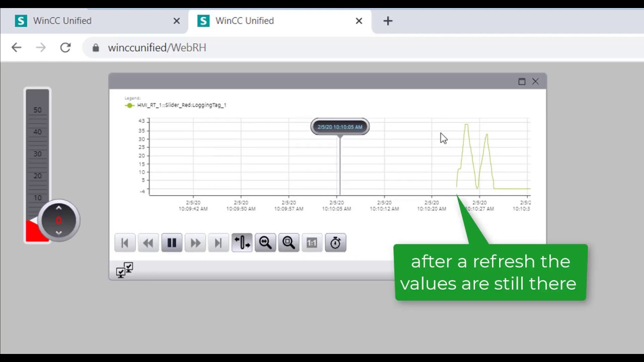This screenshot has width=644, height=362.
Task: Select the second WinCC Unified tab
Action: click(279, 21)
